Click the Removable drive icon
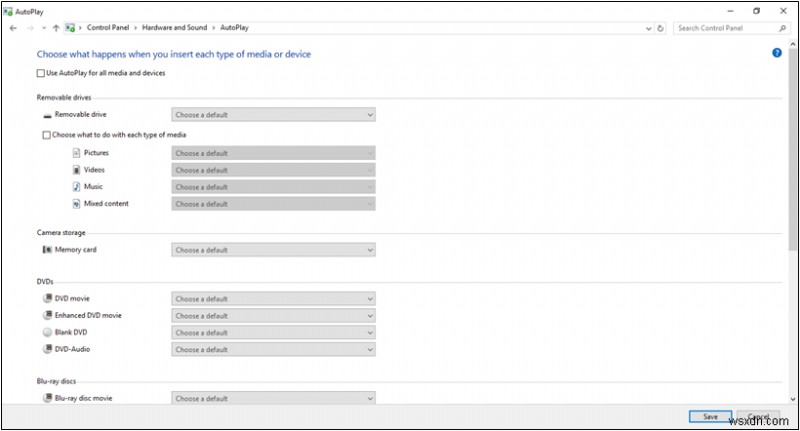 pyautogui.click(x=47, y=115)
